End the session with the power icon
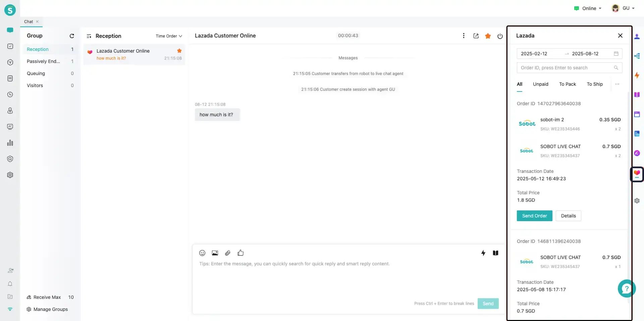The height and width of the screenshot is (321, 644). click(500, 36)
